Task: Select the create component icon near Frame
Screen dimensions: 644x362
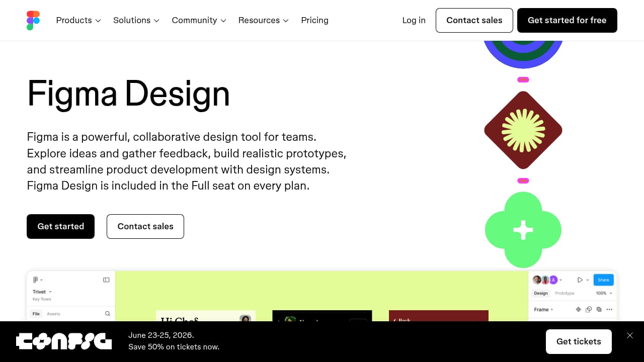Action: click(x=579, y=309)
